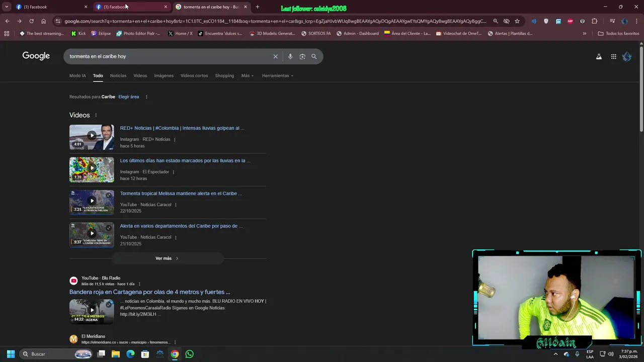Open the Chrome tab search dropdown
This screenshot has height=362, width=644.
[7, 7]
